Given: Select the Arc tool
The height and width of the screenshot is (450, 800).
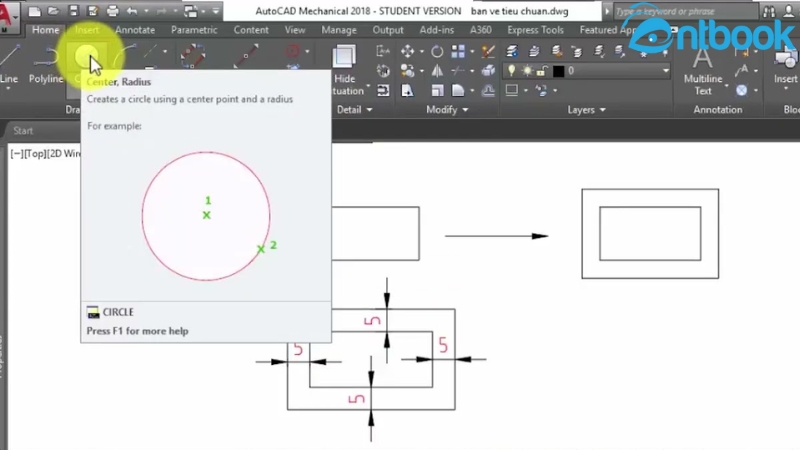Looking at the screenshot, I should pyautogui.click(x=126, y=55).
